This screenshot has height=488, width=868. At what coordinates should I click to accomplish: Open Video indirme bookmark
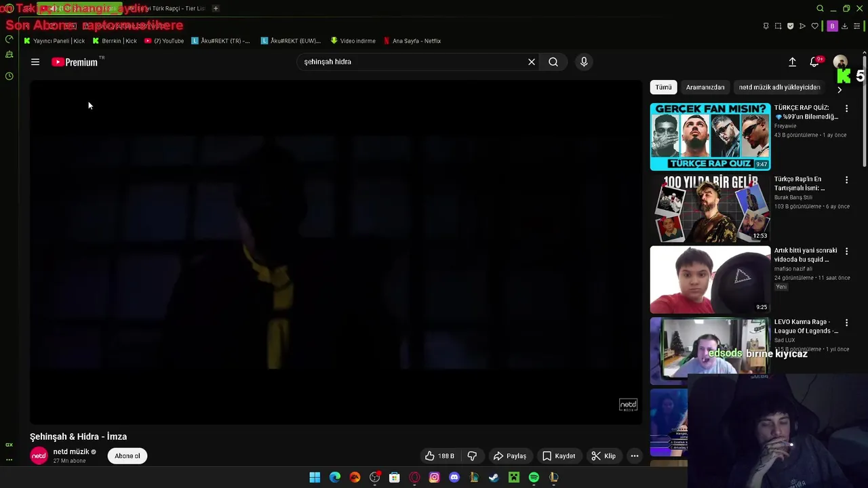tap(353, 41)
